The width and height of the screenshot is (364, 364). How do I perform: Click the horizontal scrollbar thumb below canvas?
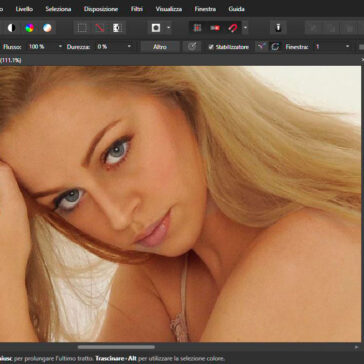click(x=116, y=347)
